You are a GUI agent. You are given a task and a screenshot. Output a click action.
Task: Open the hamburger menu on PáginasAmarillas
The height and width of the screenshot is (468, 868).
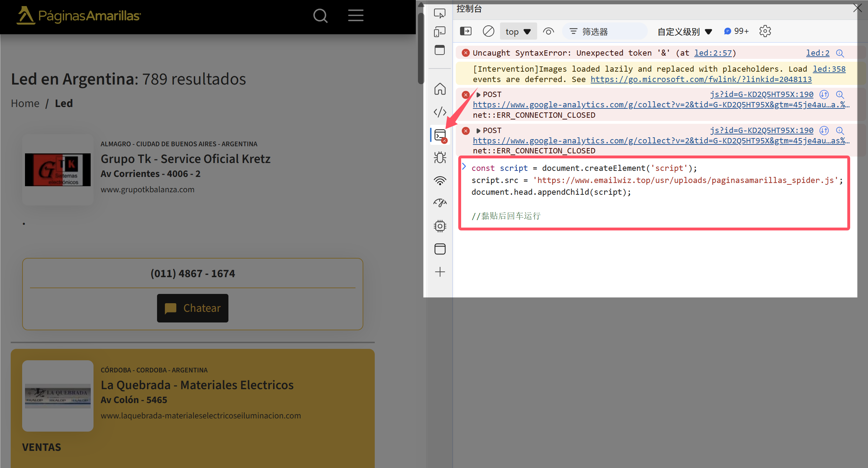(356, 16)
